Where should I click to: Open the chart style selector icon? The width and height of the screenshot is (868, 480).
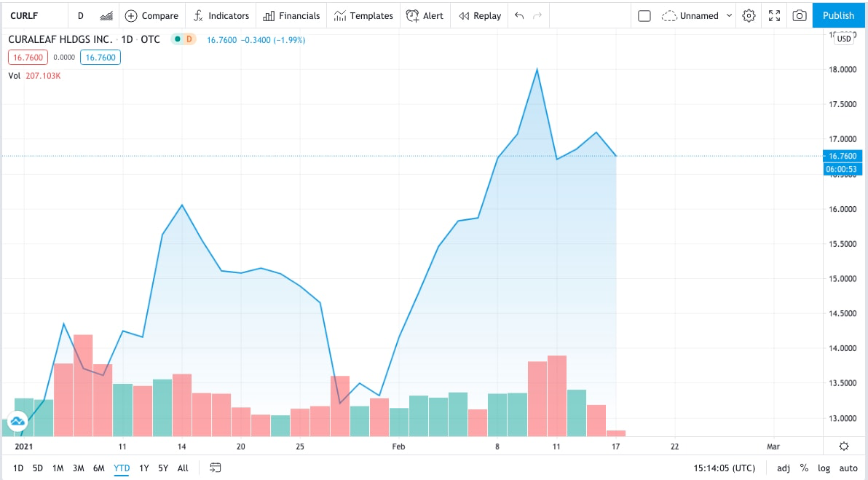point(106,16)
